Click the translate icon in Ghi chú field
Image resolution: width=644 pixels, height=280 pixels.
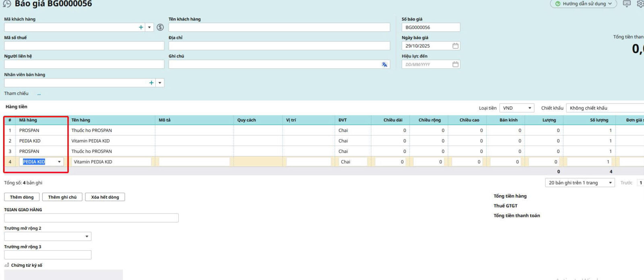pyautogui.click(x=384, y=64)
